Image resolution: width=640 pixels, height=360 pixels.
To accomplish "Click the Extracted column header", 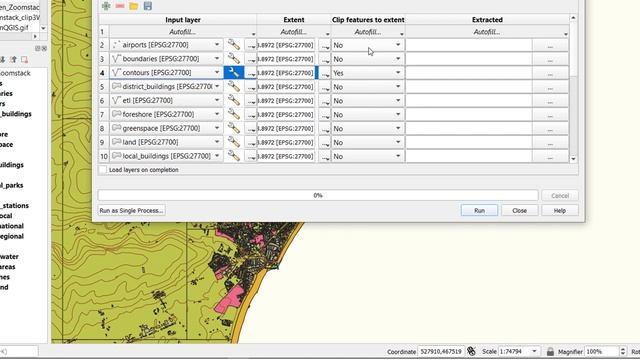I will pyautogui.click(x=487, y=20).
